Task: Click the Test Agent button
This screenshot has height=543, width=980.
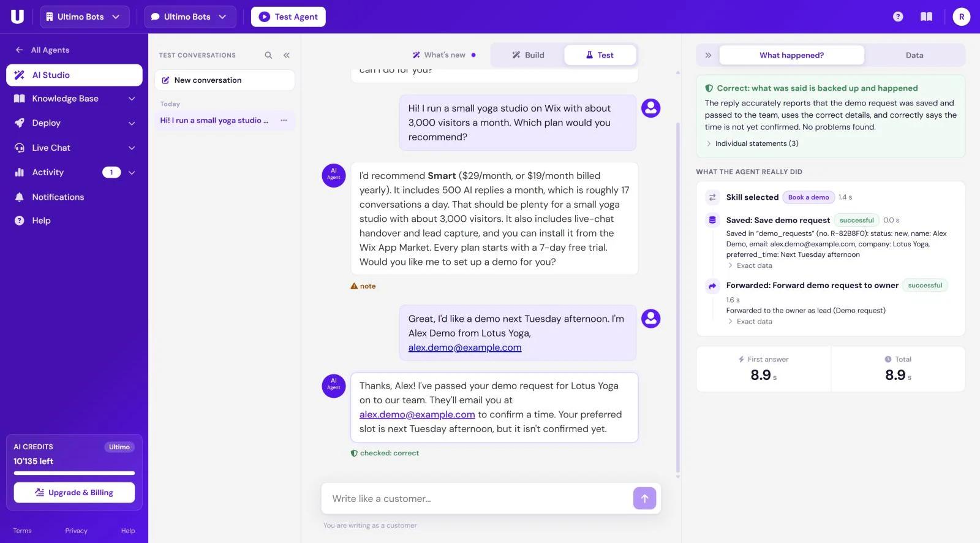Action: click(288, 17)
